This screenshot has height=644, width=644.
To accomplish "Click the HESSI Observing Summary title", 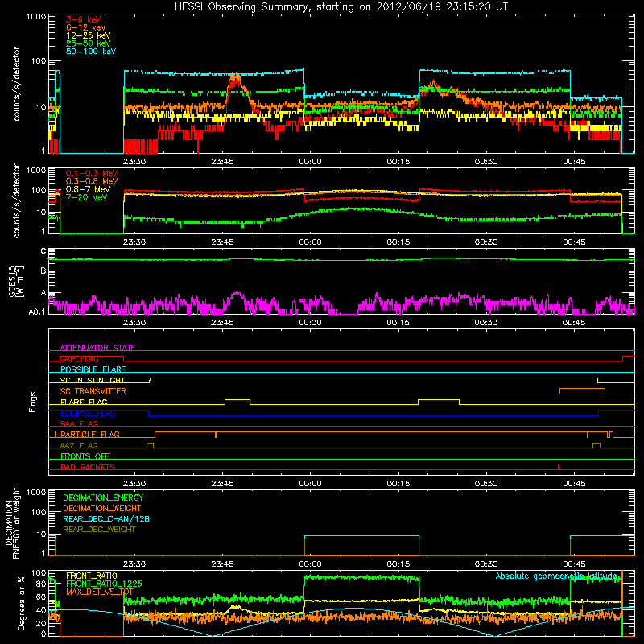I will pyautogui.click(x=341, y=7).
